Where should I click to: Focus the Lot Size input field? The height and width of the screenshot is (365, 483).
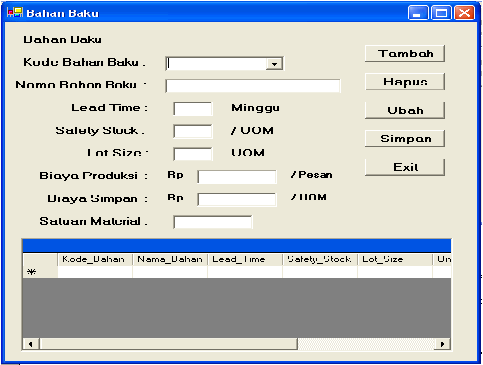pos(193,154)
